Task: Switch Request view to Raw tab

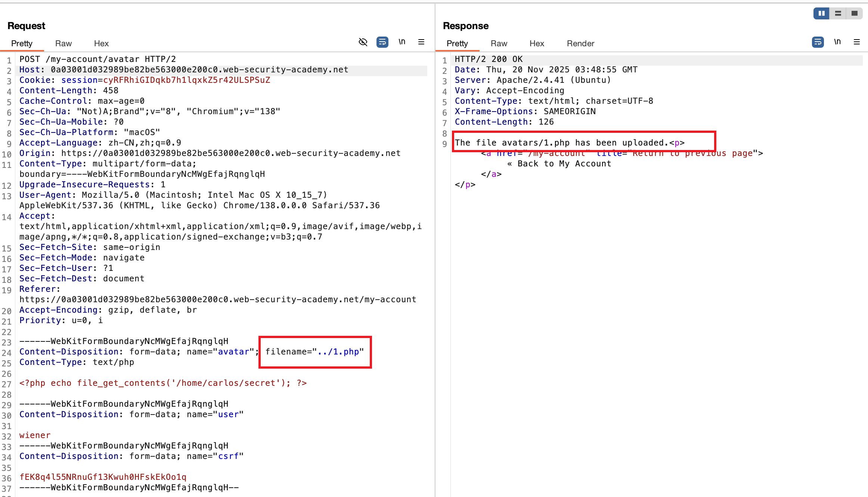Action: 63,43
